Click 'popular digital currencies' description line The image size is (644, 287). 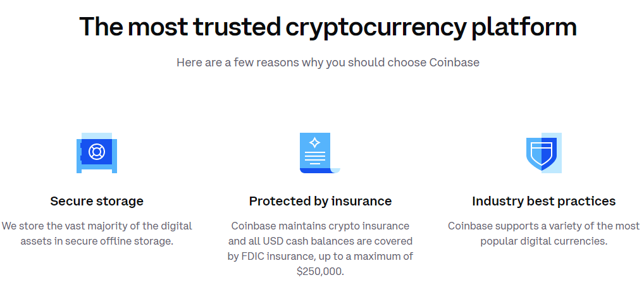coord(544,241)
